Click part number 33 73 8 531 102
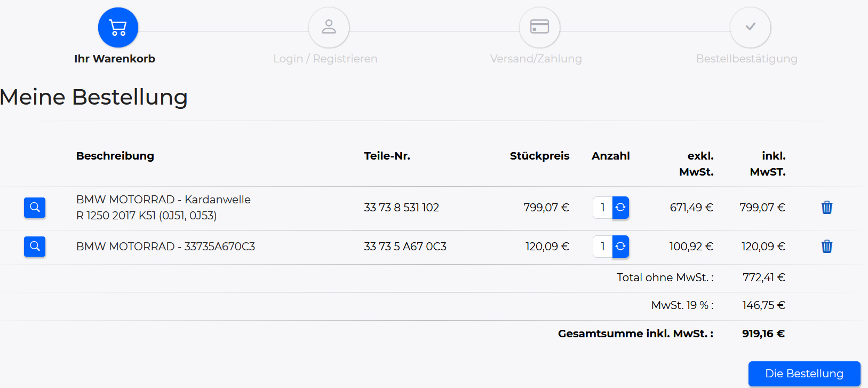This screenshot has width=868, height=388. (402, 208)
